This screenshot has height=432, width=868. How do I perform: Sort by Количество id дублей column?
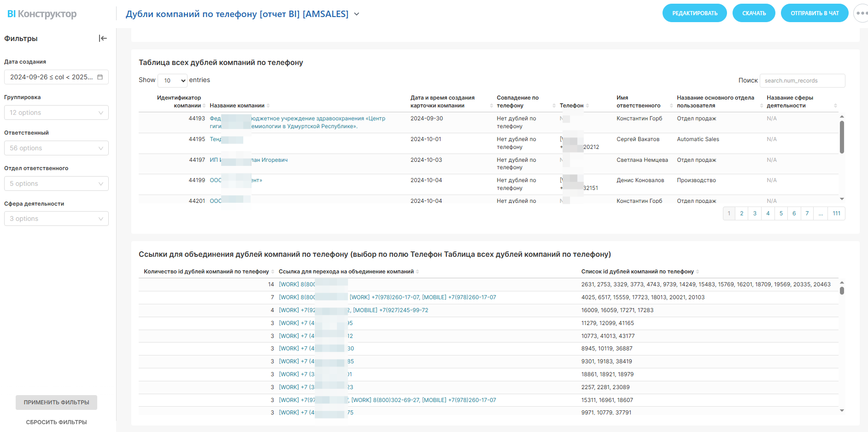point(273,272)
